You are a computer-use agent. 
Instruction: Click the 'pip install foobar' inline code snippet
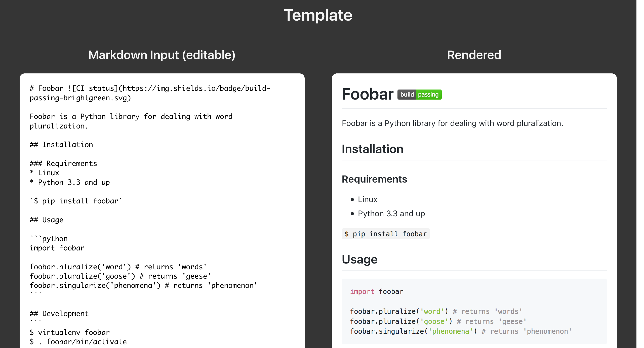[x=386, y=234]
